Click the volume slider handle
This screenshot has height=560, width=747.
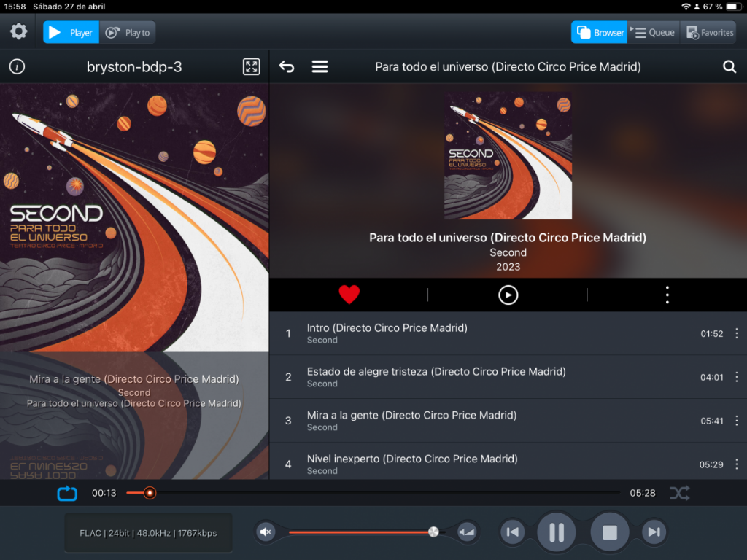[x=433, y=532]
